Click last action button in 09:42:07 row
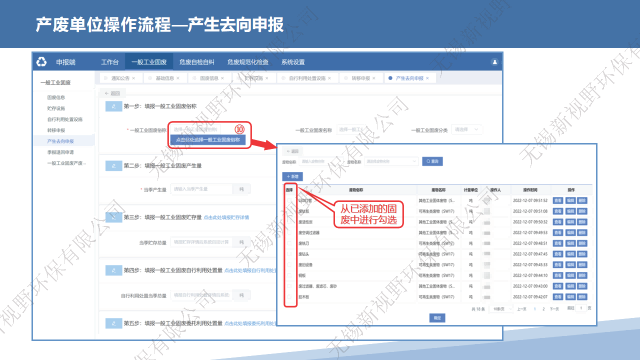 tap(582, 297)
